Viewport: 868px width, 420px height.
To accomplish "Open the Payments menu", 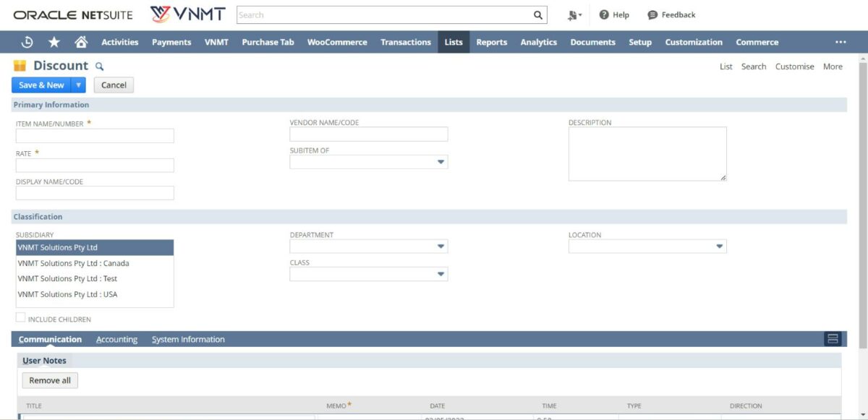I will pyautogui.click(x=171, y=42).
